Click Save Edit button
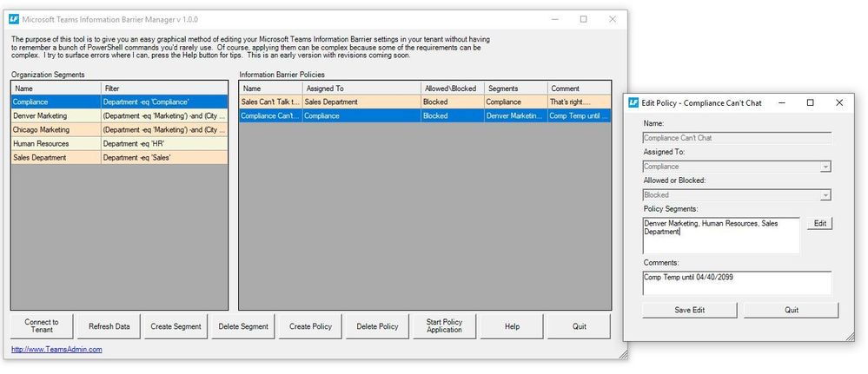 pyautogui.click(x=689, y=310)
